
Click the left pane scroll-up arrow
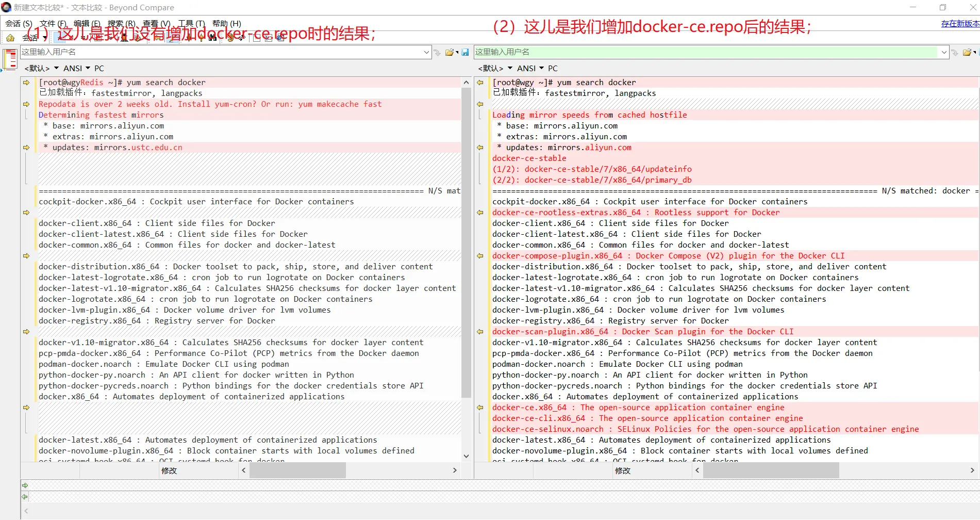(466, 83)
